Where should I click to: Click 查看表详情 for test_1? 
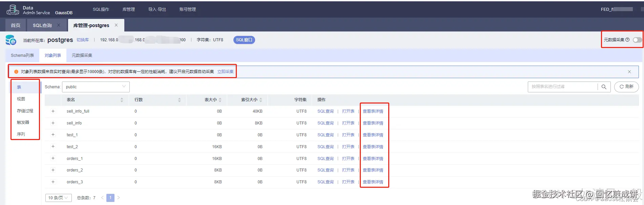(373, 135)
